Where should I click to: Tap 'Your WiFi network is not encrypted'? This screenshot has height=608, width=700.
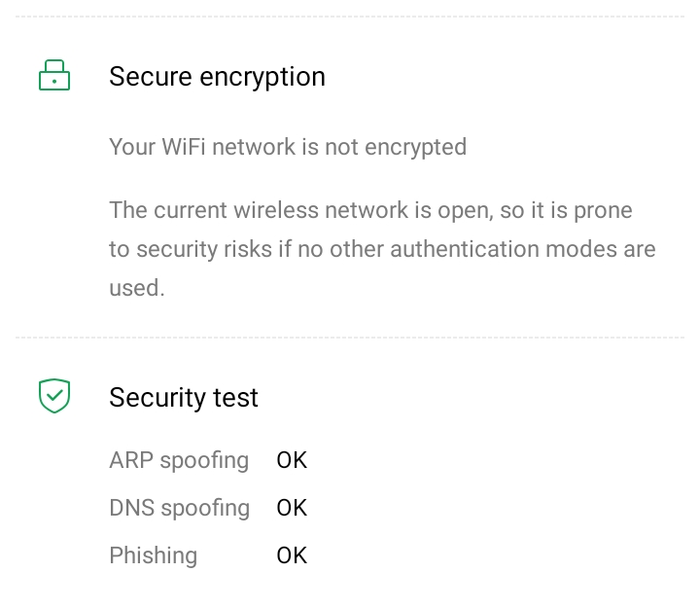click(288, 147)
